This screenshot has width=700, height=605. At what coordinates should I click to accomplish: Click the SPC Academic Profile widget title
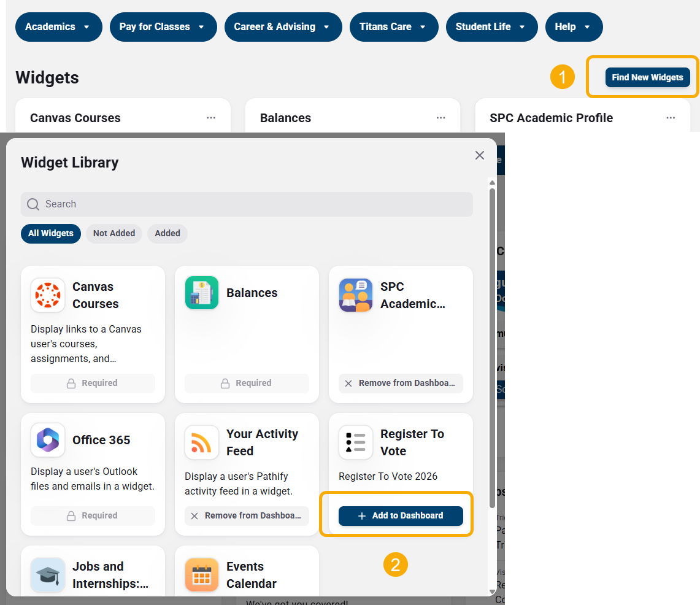(x=552, y=118)
